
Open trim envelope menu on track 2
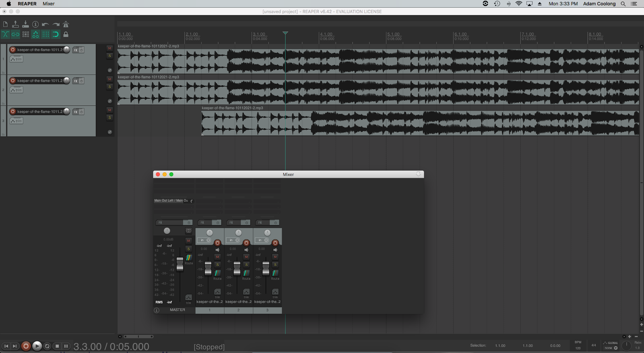coord(16,90)
